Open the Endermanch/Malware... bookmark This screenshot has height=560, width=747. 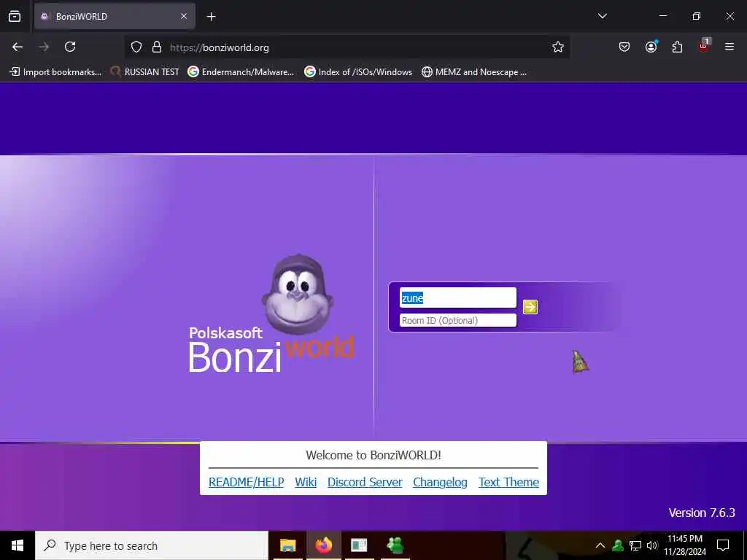pos(241,72)
